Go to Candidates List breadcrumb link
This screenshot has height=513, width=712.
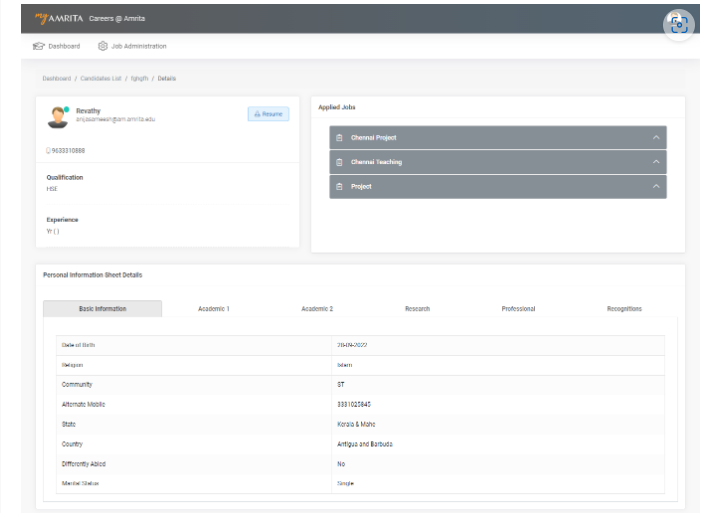[101, 79]
